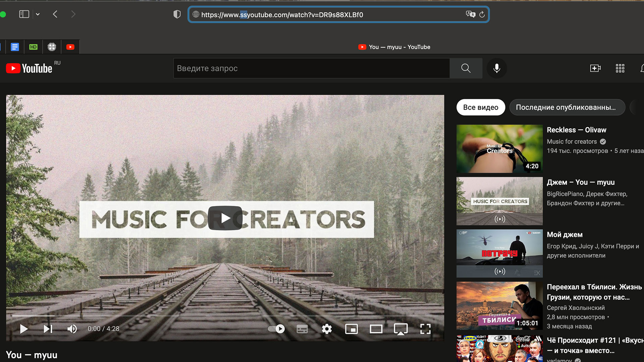The width and height of the screenshot is (644, 362).
Task: Expand the browser sidebar toggle dropdown
Action: pyautogui.click(x=38, y=14)
